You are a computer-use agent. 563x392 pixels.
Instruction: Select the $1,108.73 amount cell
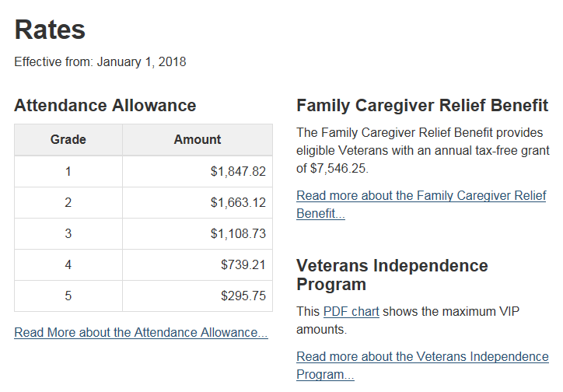click(198, 234)
